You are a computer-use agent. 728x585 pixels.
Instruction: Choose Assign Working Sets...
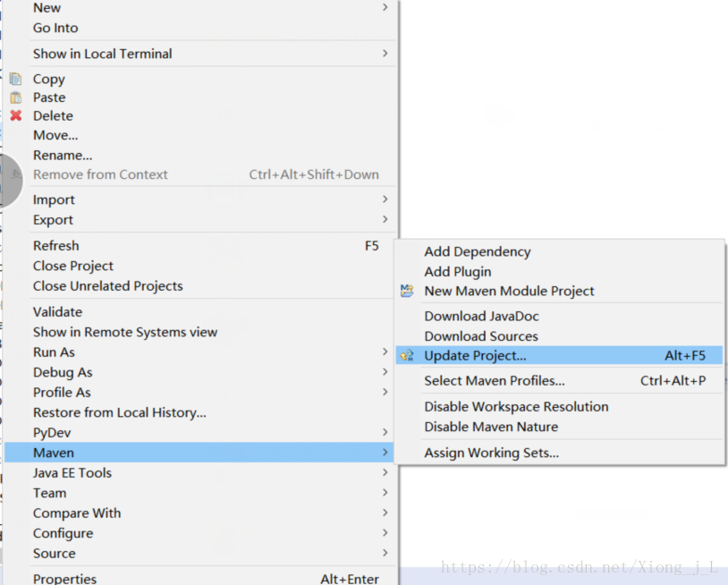(560, 453)
